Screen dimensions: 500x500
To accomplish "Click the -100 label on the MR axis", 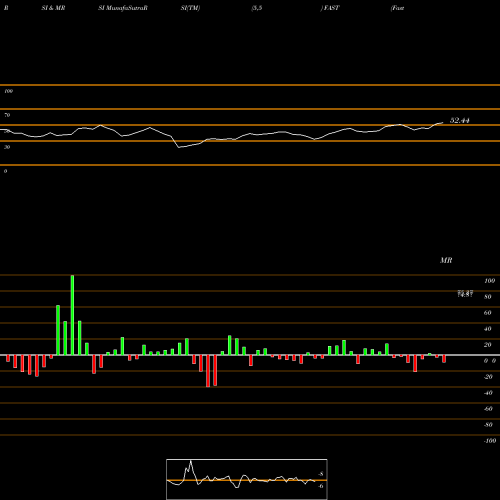I will click(489, 441).
